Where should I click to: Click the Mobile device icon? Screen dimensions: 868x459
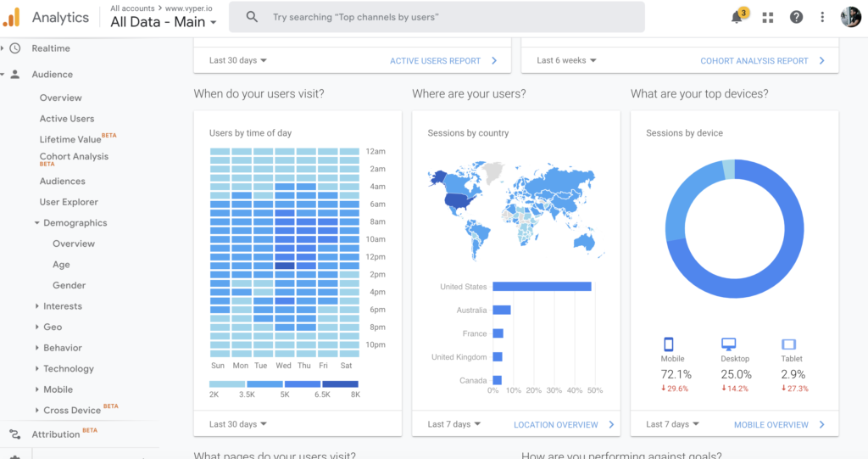pos(668,344)
